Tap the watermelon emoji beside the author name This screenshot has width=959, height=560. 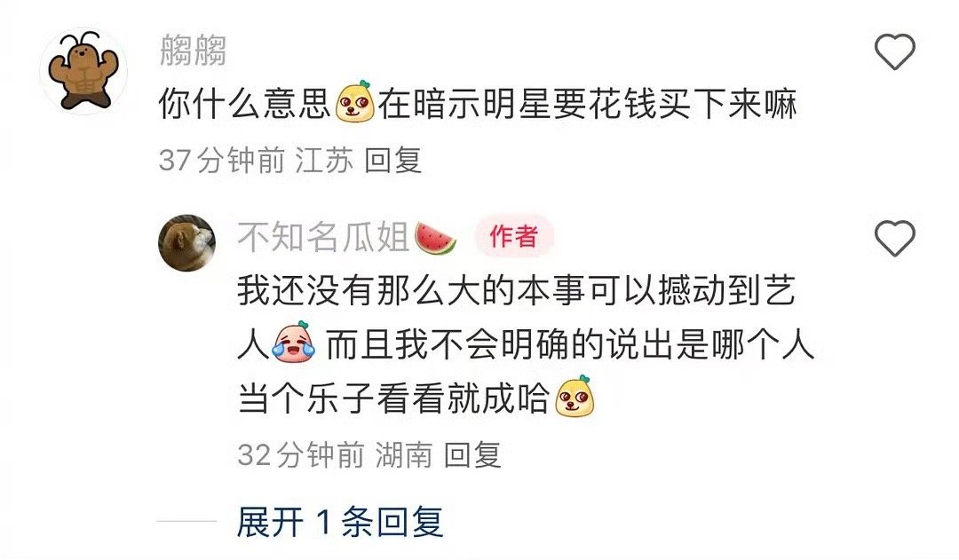pyautogui.click(x=435, y=238)
